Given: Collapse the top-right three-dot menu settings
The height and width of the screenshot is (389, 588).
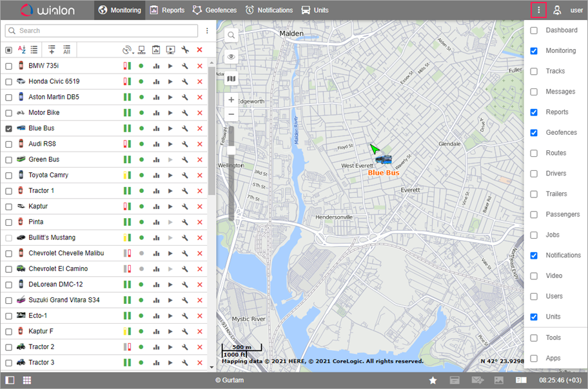Looking at the screenshot, I should 539,10.
